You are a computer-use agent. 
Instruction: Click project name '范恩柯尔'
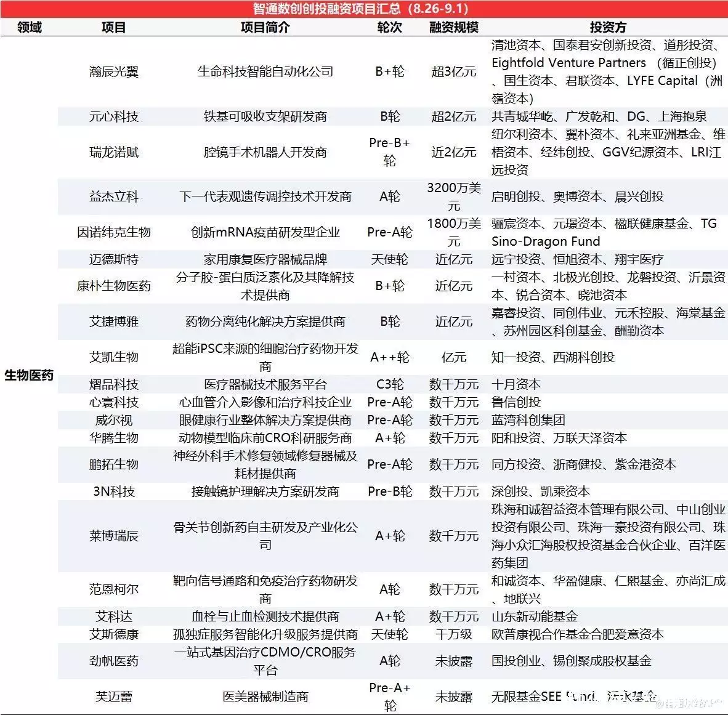(x=114, y=589)
